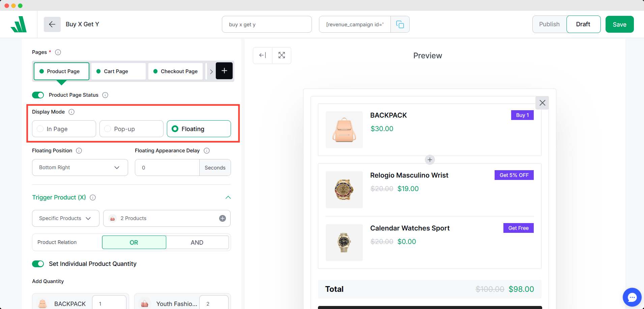The height and width of the screenshot is (309, 644).
Task: Choose AND product relation
Action: 197,242
